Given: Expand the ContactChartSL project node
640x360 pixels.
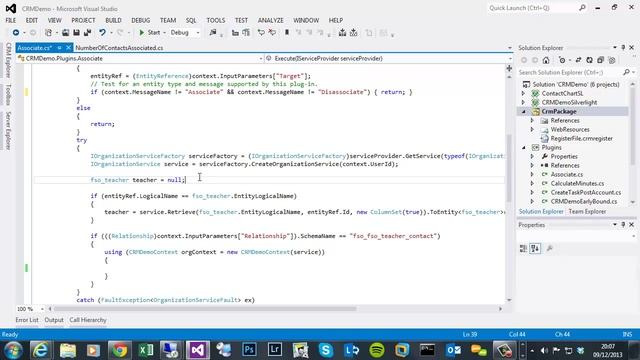Looking at the screenshot, I should pyautogui.click(x=524, y=93).
